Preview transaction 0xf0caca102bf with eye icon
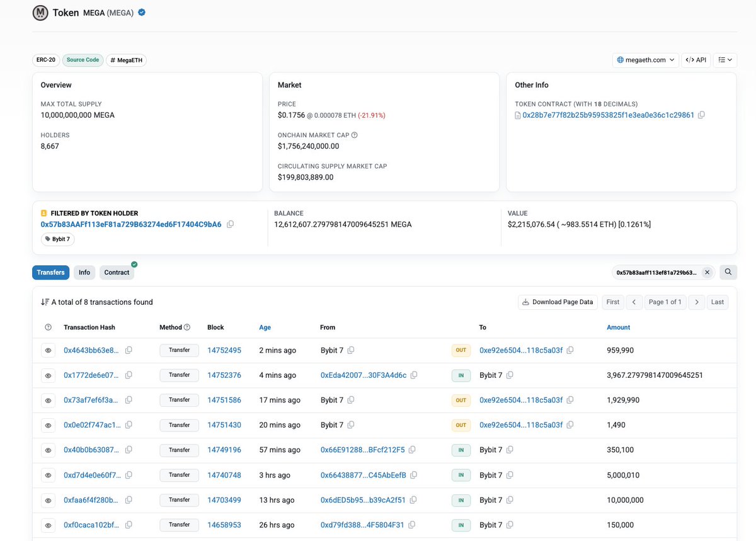The height and width of the screenshot is (541, 756). coord(49,525)
